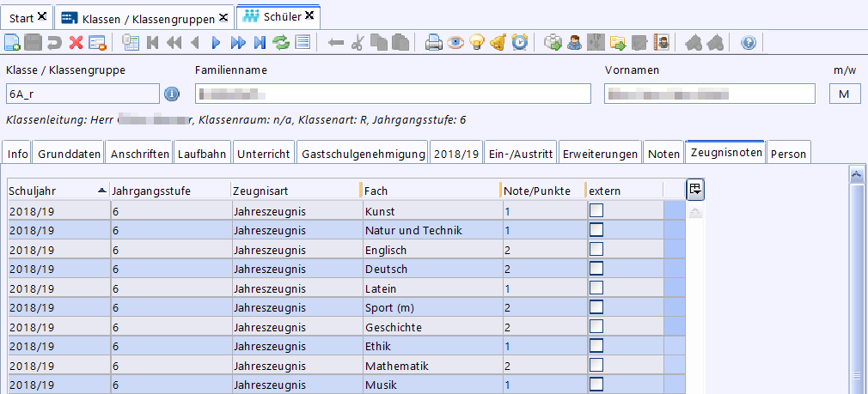Click the eye preview icon
Image resolution: width=868 pixels, height=394 pixels.
click(455, 43)
